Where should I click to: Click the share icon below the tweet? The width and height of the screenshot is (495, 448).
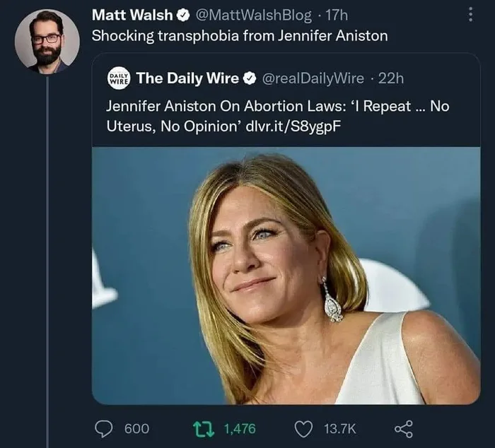(x=402, y=428)
